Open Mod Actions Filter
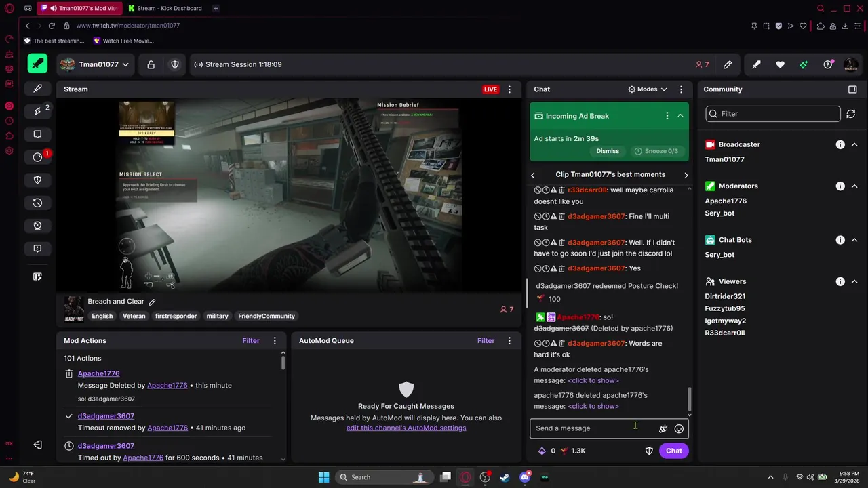Screen dimensions: 868x488 click(x=251, y=341)
